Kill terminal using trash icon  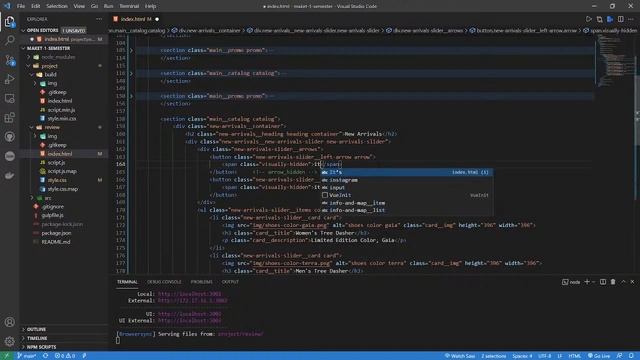tap(613, 282)
